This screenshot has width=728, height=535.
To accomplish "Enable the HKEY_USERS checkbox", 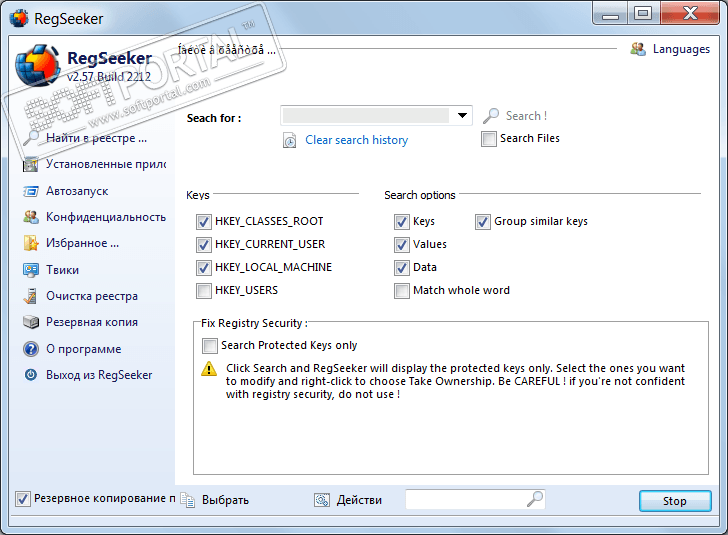I will click(x=204, y=291).
